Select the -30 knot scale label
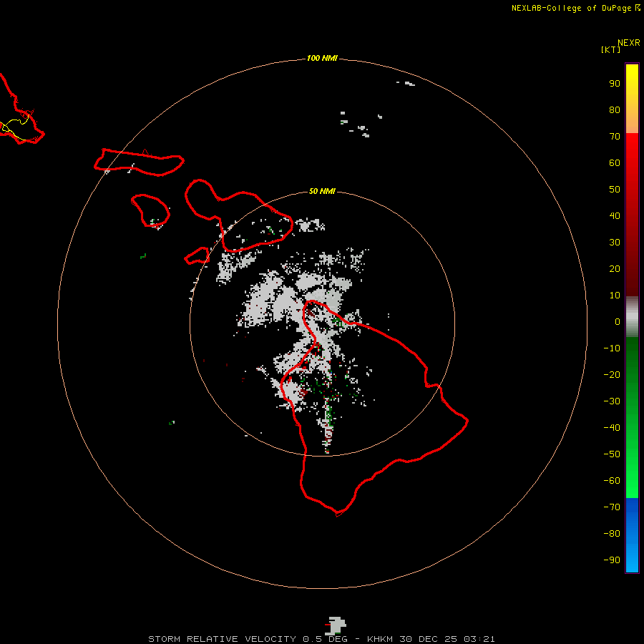The width and height of the screenshot is (644, 644). (x=612, y=401)
